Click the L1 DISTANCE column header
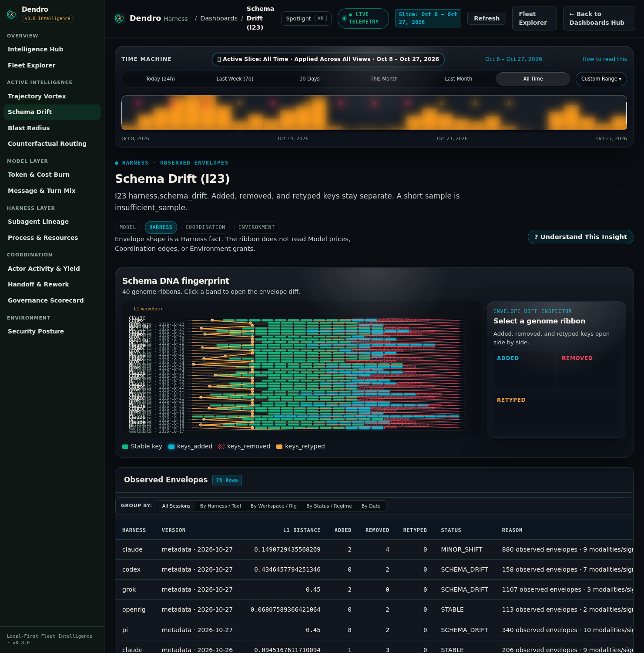This screenshot has width=644, height=653. 302,530
